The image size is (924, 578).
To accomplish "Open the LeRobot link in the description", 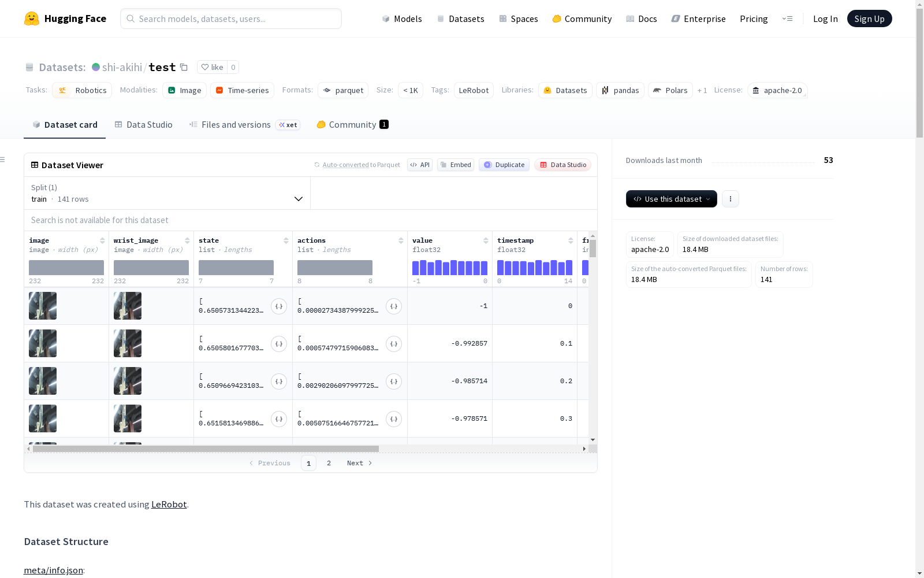I will click(x=169, y=504).
